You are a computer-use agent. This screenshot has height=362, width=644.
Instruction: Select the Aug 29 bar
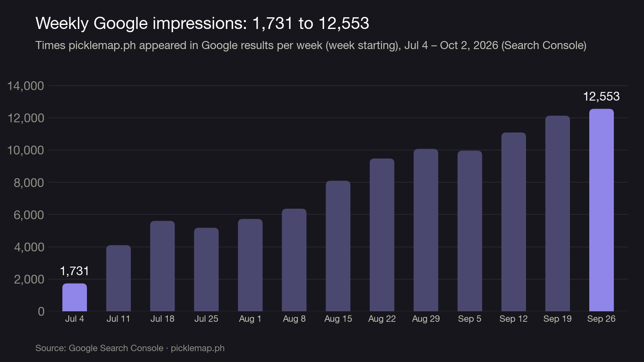pyautogui.click(x=426, y=230)
